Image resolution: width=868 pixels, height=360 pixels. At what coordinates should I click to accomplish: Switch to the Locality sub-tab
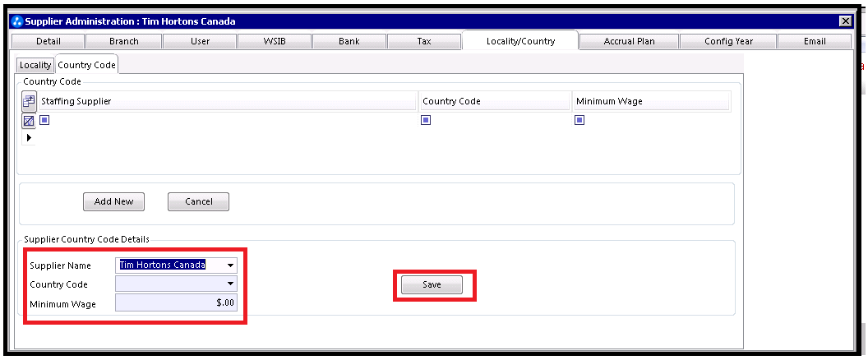pos(35,66)
